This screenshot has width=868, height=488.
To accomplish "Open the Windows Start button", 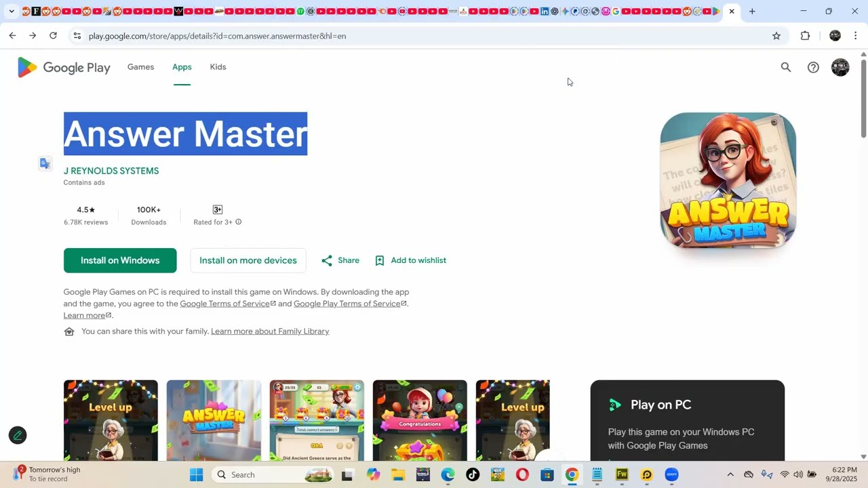I will (196, 474).
